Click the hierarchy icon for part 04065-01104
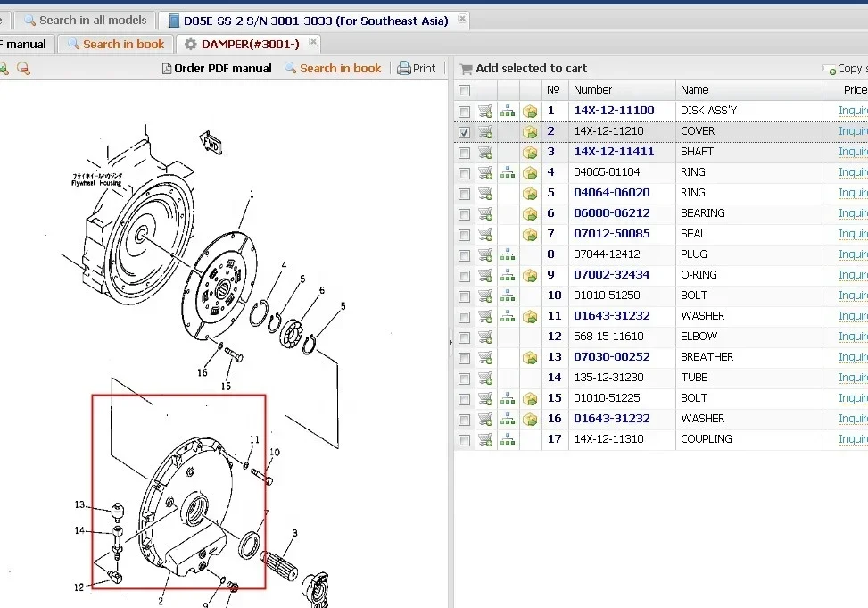The width and height of the screenshot is (868, 608). coord(508,172)
